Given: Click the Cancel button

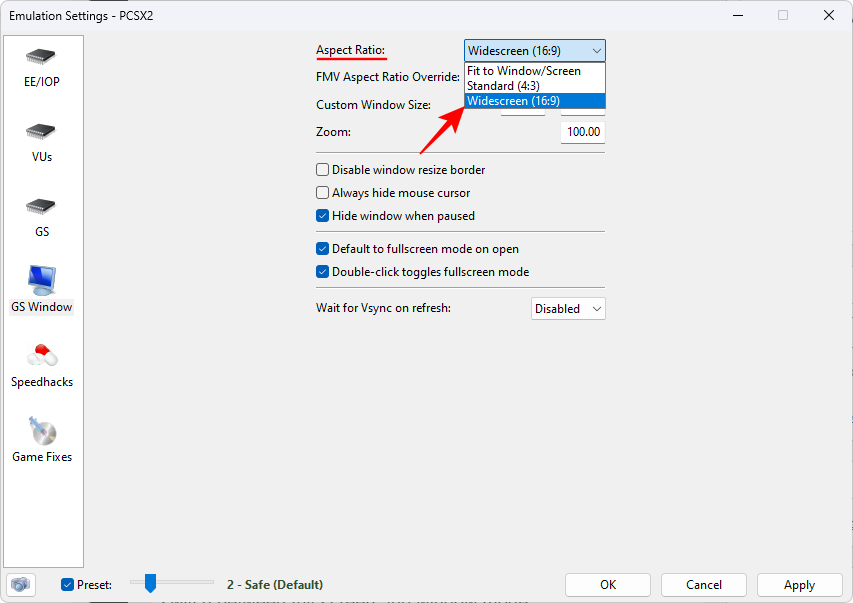Looking at the screenshot, I should tap(704, 584).
